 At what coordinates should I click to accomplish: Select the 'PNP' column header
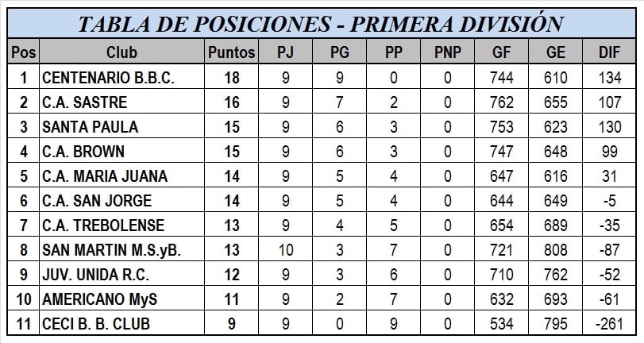click(448, 53)
